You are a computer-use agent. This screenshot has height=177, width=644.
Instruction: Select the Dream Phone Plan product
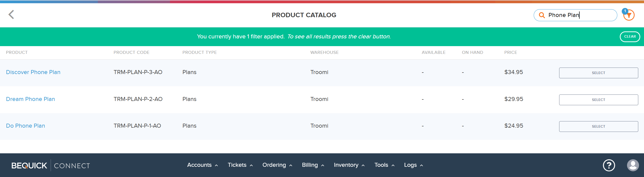[x=598, y=100]
